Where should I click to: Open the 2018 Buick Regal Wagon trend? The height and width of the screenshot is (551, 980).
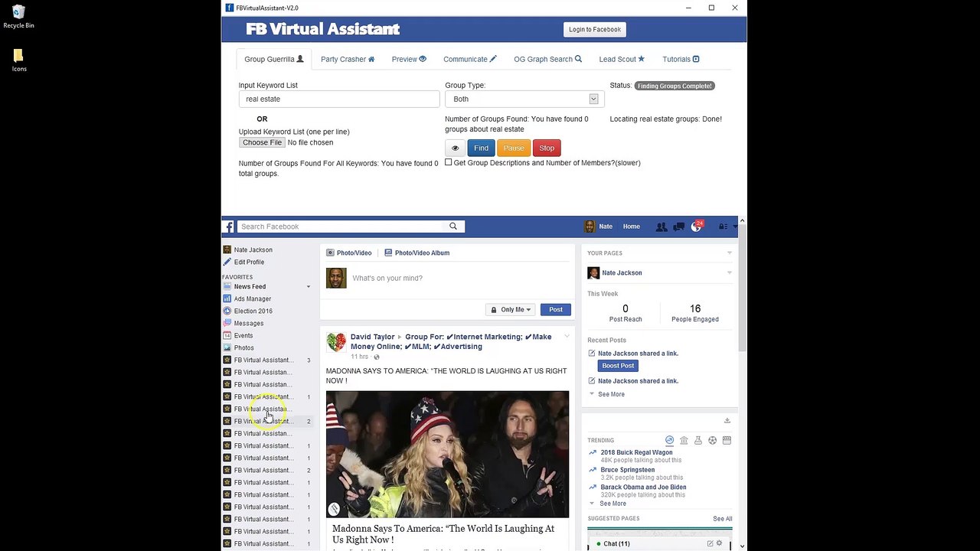click(x=636, y=452)
